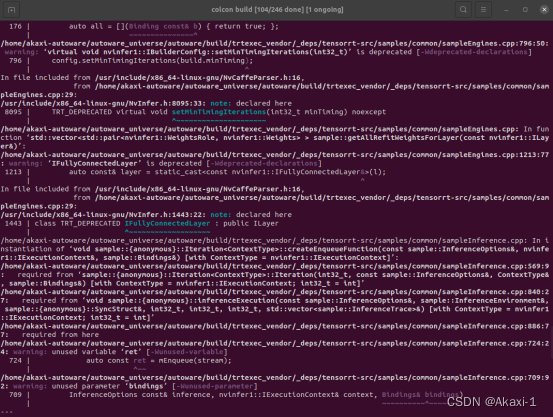Click the colcon build window title

pyautogui.click(x=277, y=10)
